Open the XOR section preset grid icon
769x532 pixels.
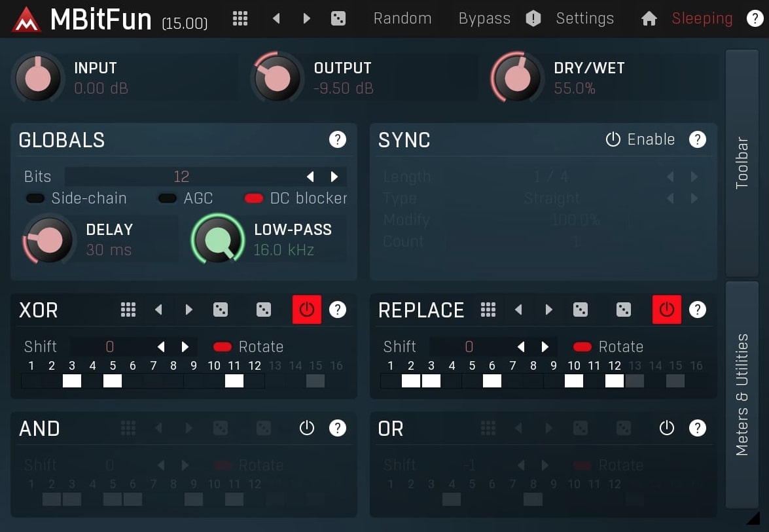(x=128, y=310)
